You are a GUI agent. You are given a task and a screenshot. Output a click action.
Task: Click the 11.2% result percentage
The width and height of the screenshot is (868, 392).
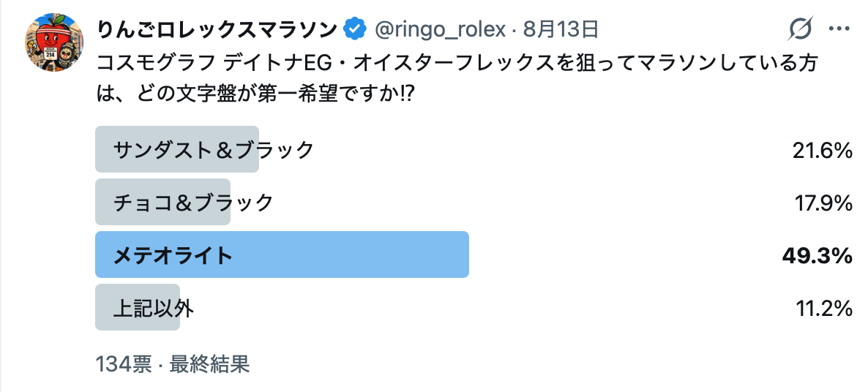(824, 308)
